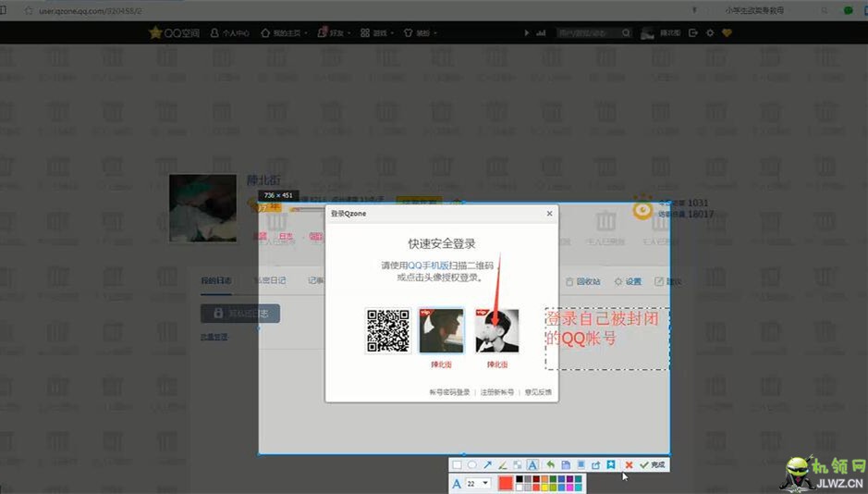Pick the white color swatch

tap(520, 488)
